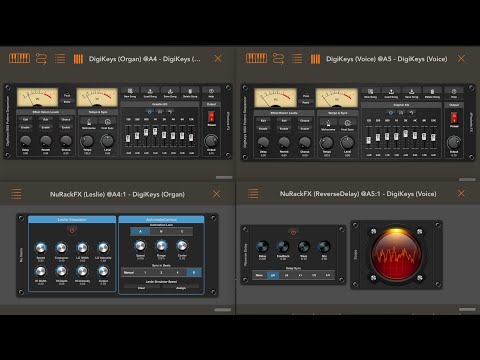Screen dimensions: 480x360
Task: Select Manual in Sync in Beats
Action: tap(129, 272)
